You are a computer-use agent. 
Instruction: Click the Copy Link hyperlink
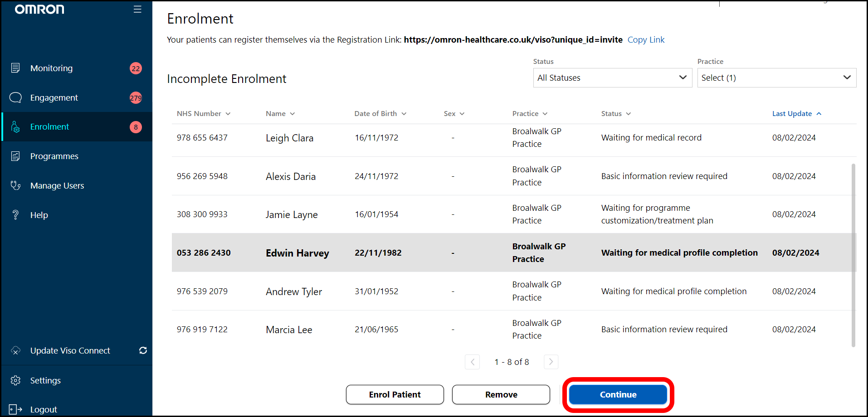(646, 40)
